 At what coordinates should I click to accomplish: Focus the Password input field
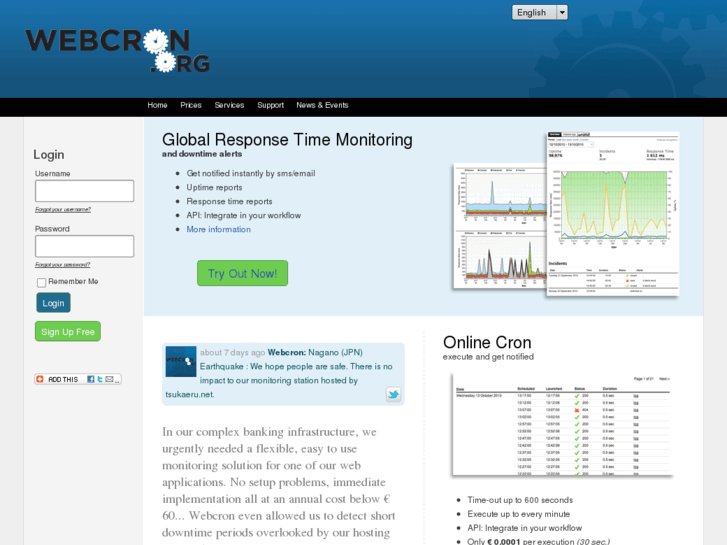[x=84, y=246]
